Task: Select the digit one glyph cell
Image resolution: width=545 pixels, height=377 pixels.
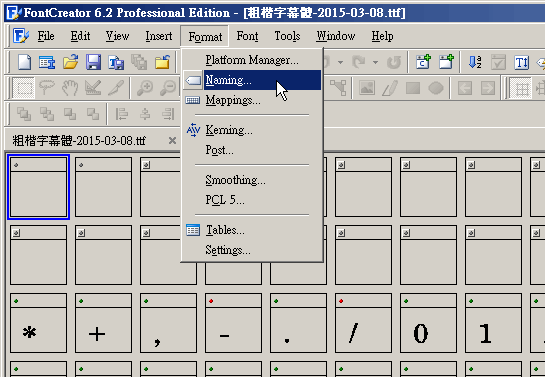Action: pyautogui.click(x=493, y=323)
